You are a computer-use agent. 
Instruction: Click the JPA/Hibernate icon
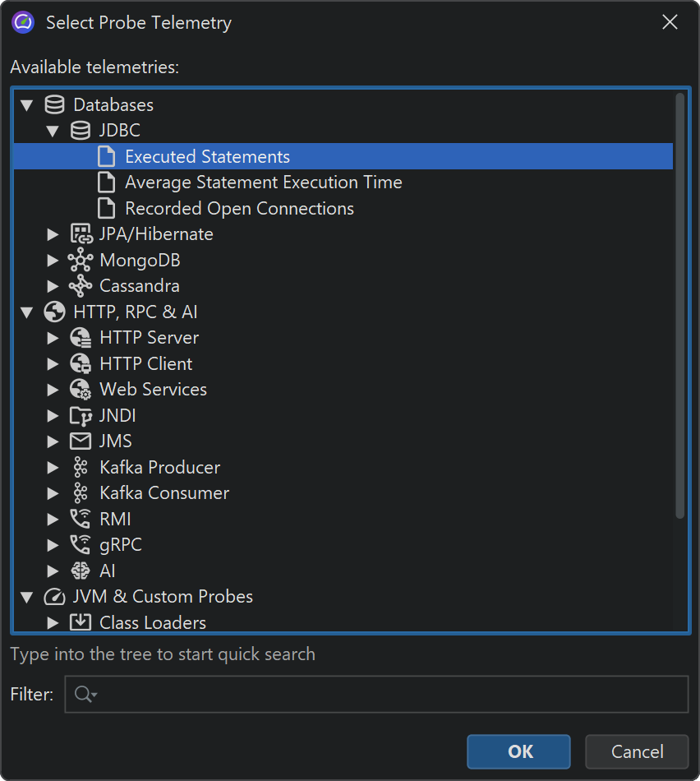pos(81,234)
